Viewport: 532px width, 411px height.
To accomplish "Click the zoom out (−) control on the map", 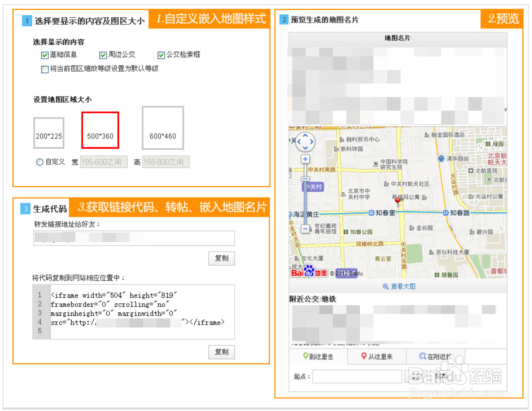I will 305,228.
